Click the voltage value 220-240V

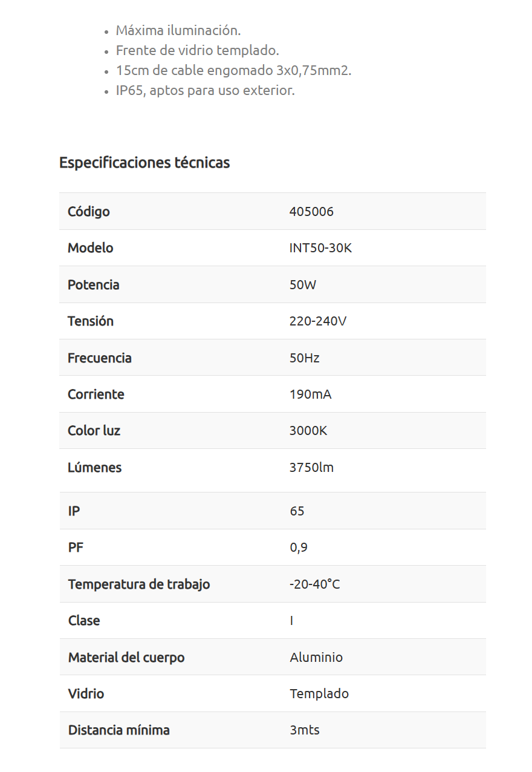pos(318,321)
